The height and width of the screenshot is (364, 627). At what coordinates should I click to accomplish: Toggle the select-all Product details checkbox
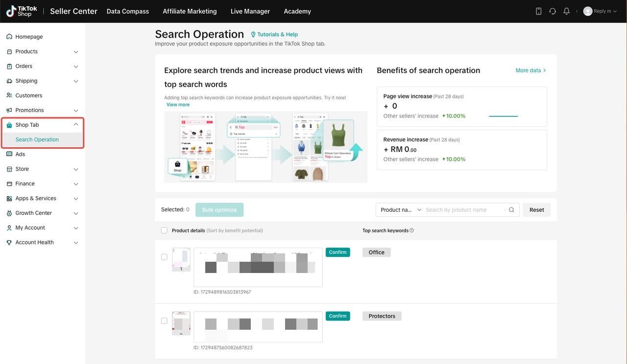tap(164, 230)
